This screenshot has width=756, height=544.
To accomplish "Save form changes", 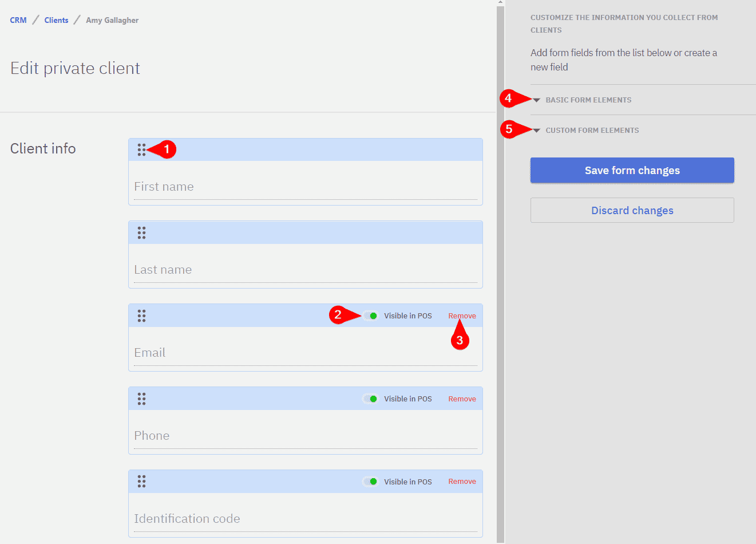I will (x=632, y=171).
